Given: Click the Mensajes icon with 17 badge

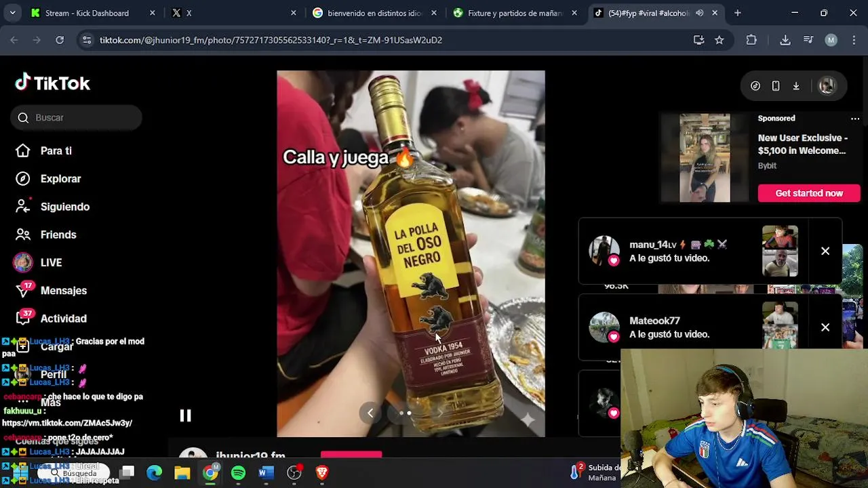Looking at the screenshot, I should tap(24, 290).
